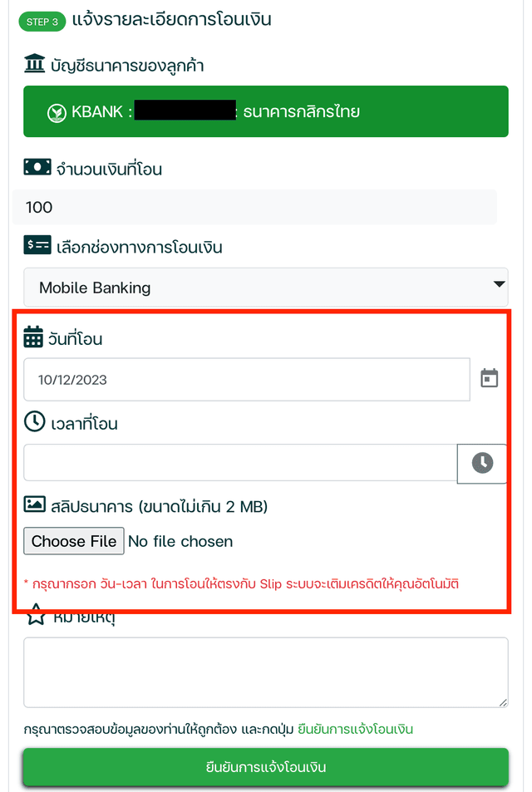This screenshot has width=532, height=792.
Task: Click the money banknote icon
Action: (37, 167)
